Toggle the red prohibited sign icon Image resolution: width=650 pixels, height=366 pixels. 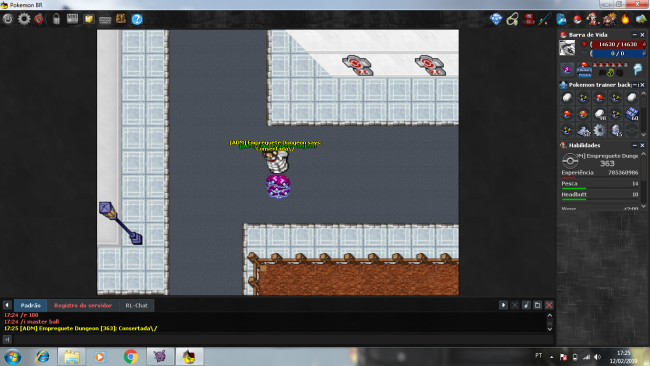coord(39,19)
